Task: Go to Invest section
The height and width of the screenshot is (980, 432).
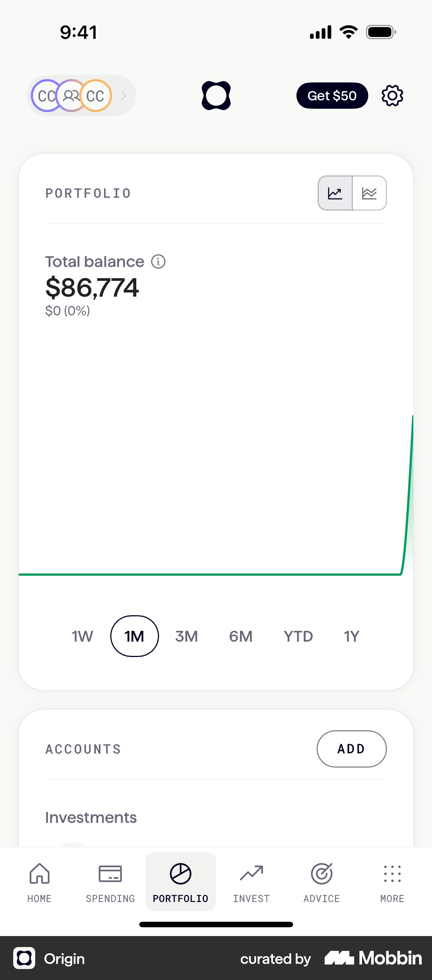Action: click(x=251, y=881)
